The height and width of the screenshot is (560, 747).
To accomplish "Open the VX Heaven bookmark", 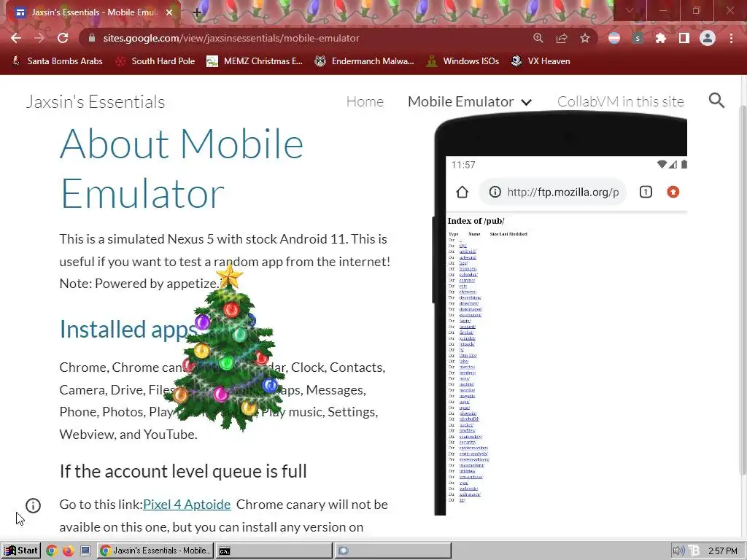I will click(541, 61).
